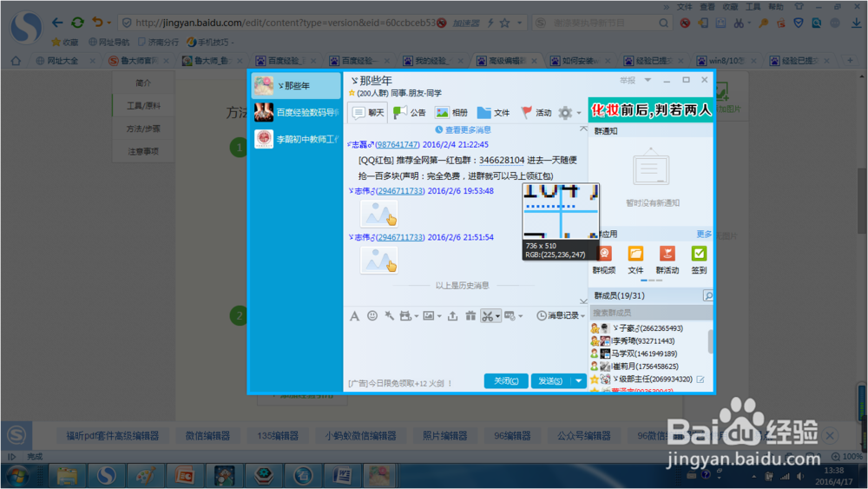Click the Sogou browser logo
The width and height of the screenshot is (868, 489).
26,27
